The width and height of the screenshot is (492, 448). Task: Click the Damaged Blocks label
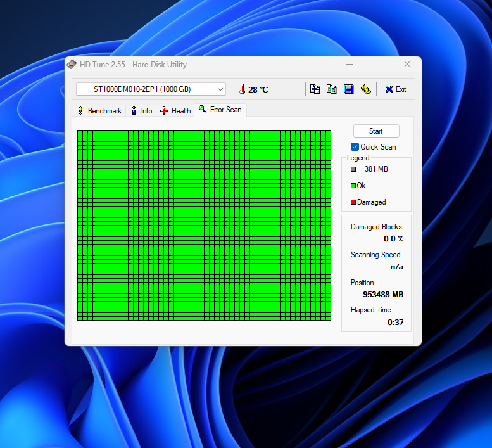(376, 227)
